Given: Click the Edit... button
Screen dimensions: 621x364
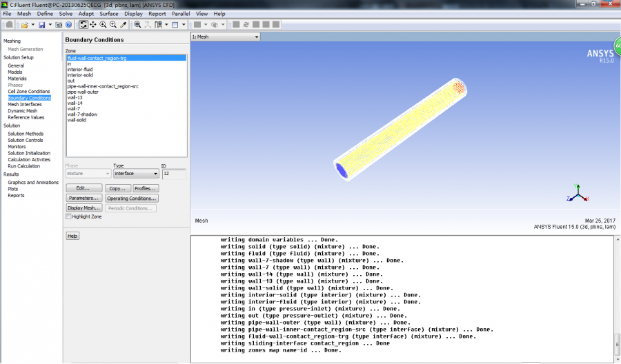Looking at the screenshot, I should [84, 188].
